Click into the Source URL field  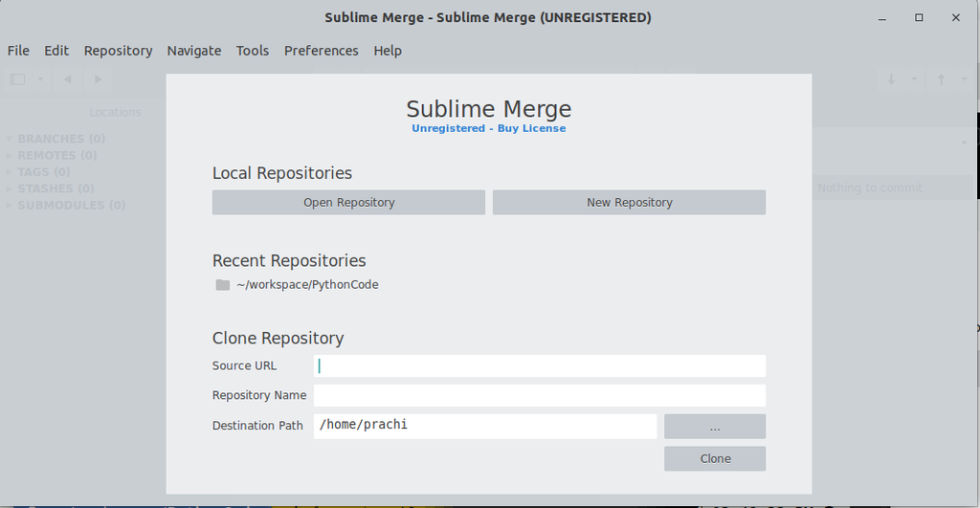pos(539,365)
